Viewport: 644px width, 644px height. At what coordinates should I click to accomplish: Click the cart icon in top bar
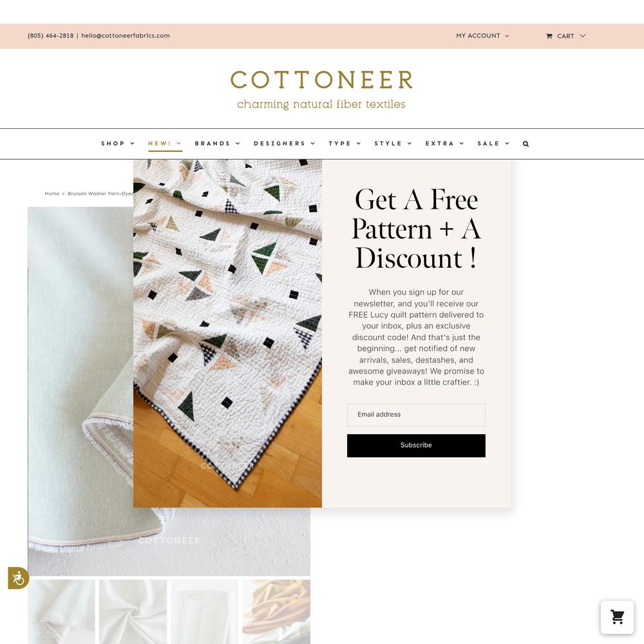pyautogui.click(x=549, y=36)
